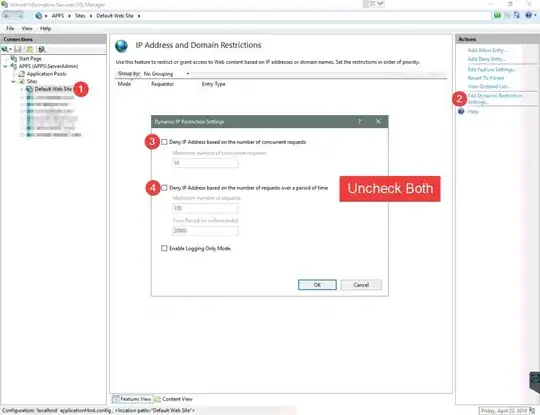The width and height of the screenshot is (540, 415).
Task: Switch to Features View tab
Action: click(132, 399)
